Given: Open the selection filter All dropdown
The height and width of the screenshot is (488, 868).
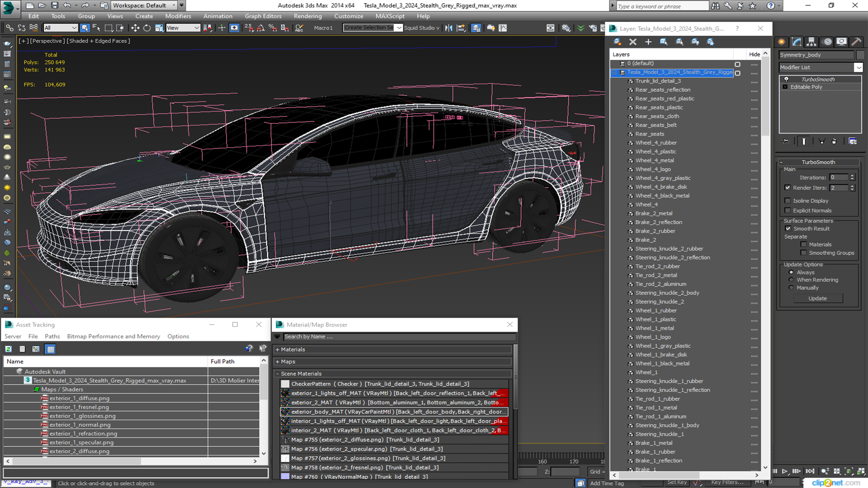Looking at the screenshot, I should [x=61, y=28].
